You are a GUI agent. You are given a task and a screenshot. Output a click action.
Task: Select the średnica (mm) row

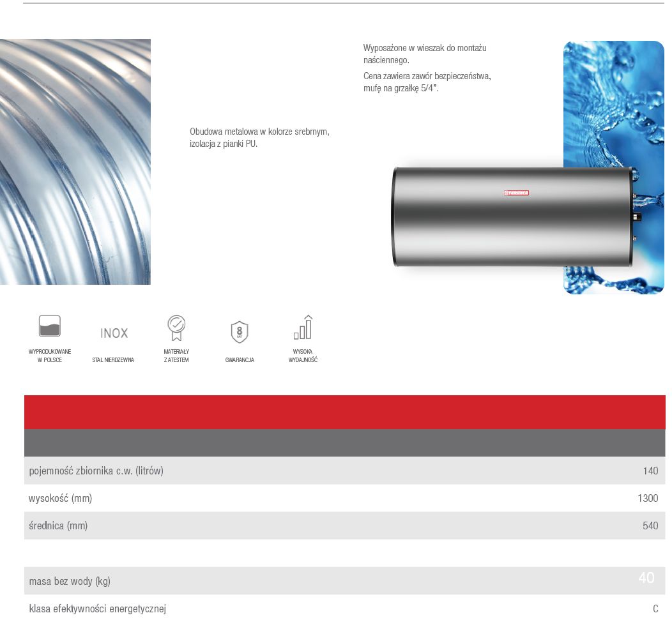click(344, 525)
